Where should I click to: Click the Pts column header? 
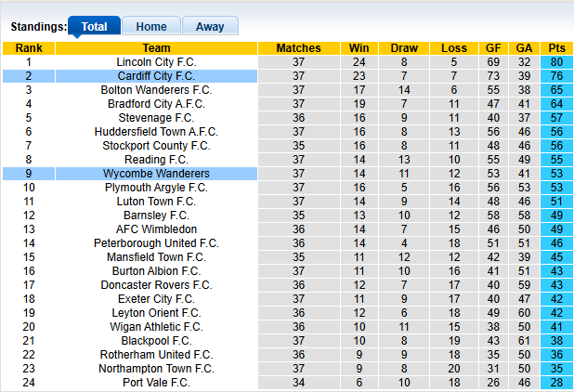tap(556, 48)
